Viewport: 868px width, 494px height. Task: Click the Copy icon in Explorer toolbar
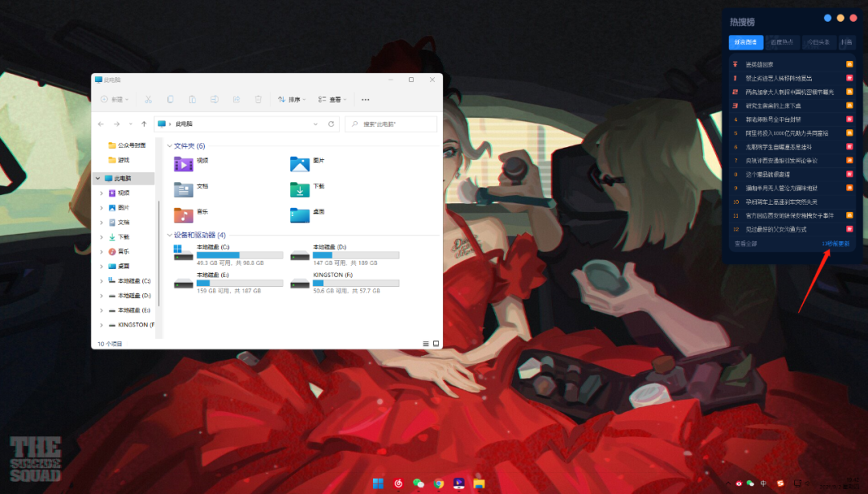pos(170,100)
